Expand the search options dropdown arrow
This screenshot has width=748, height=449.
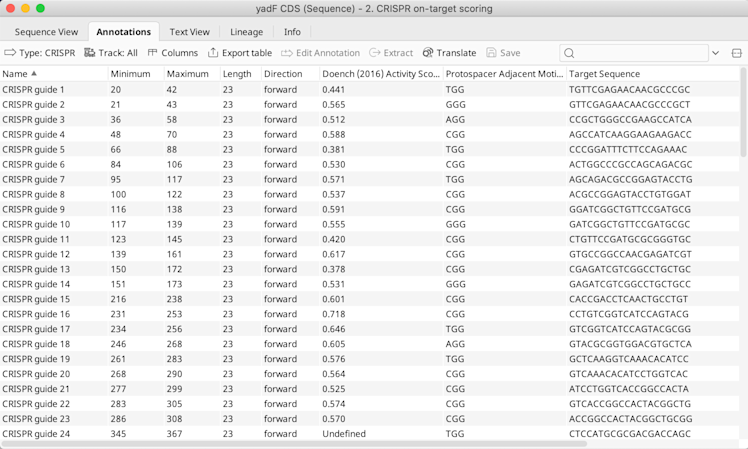point(715,53)
